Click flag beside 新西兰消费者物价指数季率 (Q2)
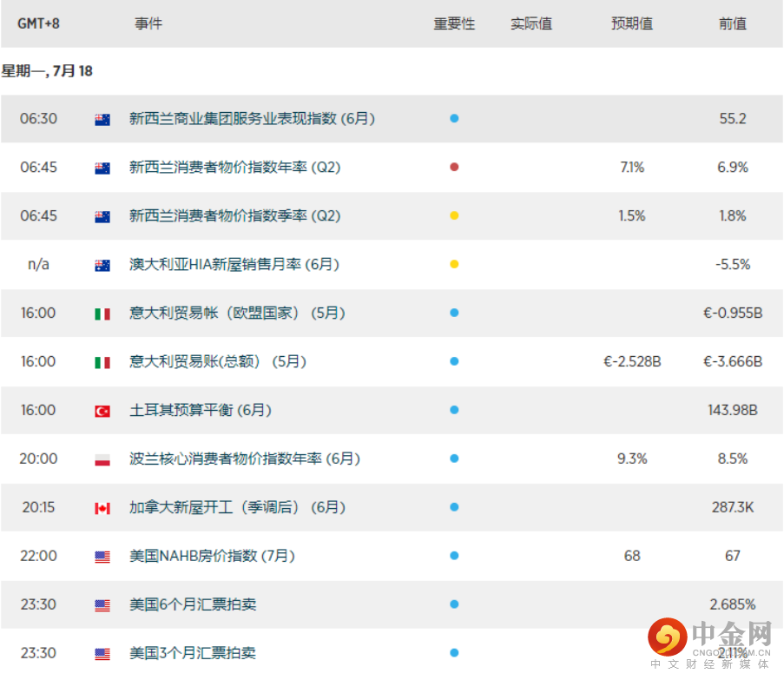784x680 pixels. 102,216
